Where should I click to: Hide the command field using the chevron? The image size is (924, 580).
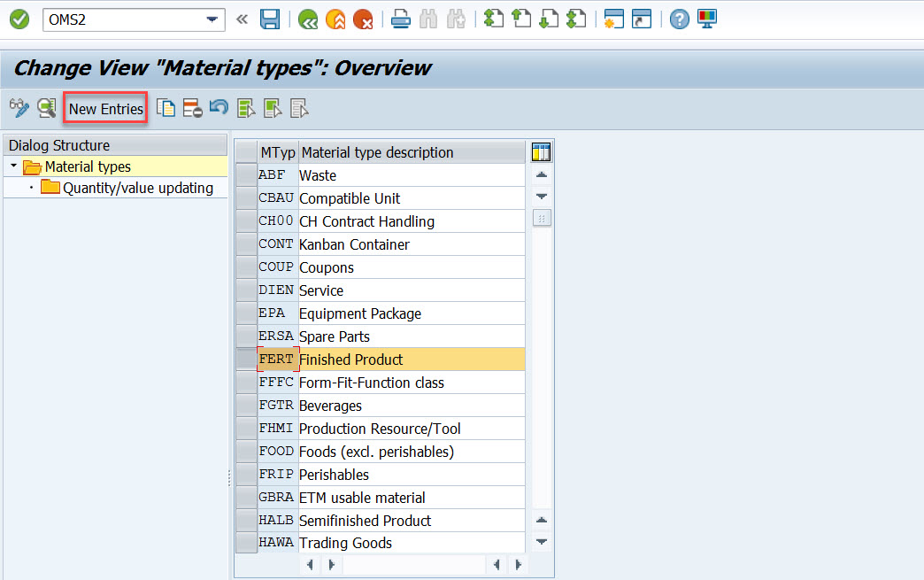point(242,19)
